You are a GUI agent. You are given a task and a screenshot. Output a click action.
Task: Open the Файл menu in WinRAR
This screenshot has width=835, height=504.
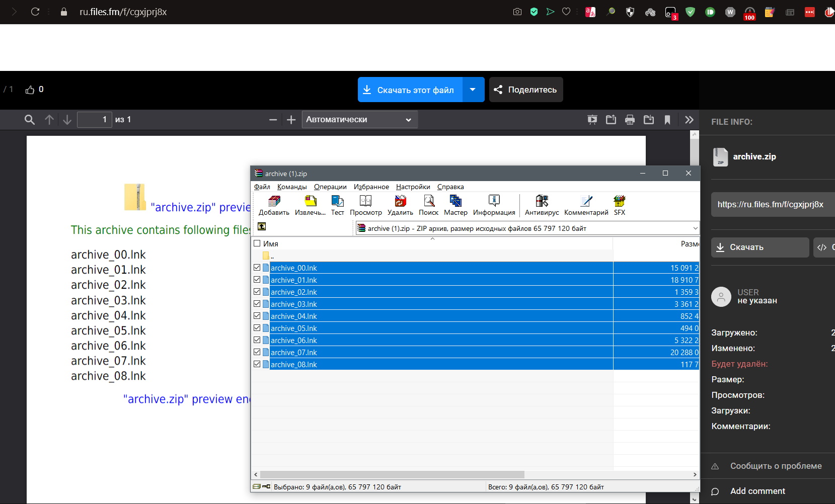click(262, 187)
